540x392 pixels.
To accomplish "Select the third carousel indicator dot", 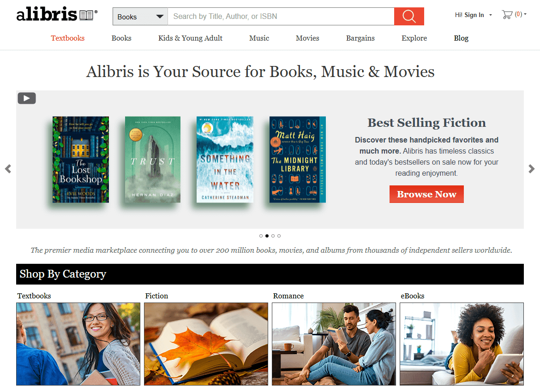I will [273, 236].
